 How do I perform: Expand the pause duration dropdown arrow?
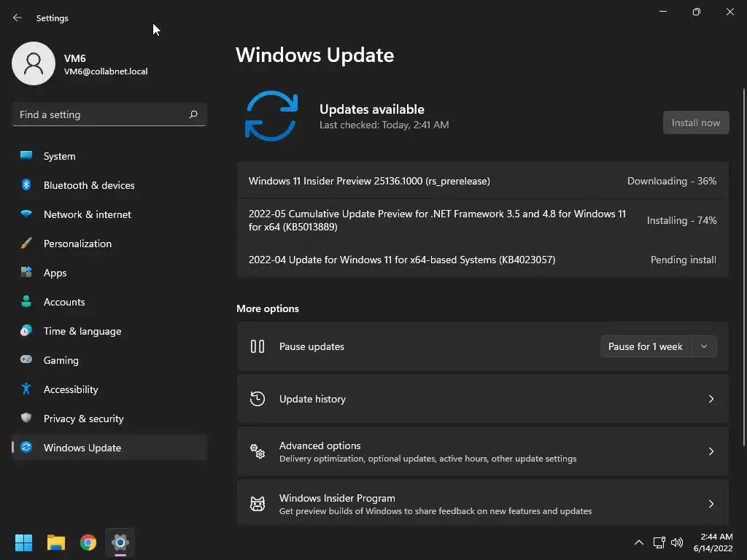704,346
